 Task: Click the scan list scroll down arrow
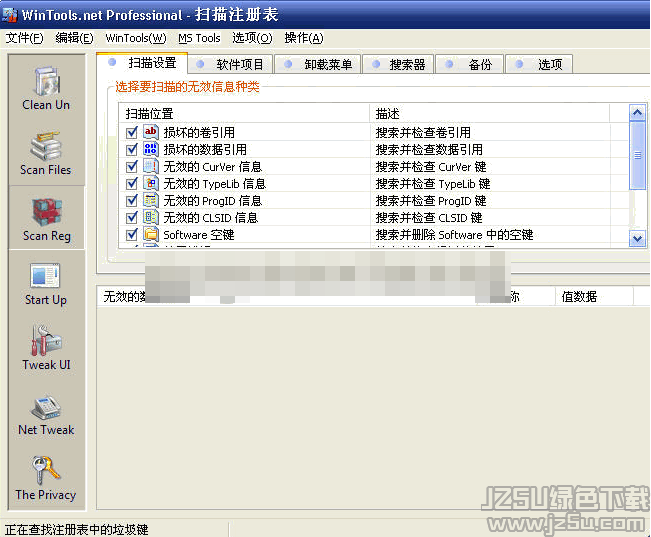coord(637,238)
